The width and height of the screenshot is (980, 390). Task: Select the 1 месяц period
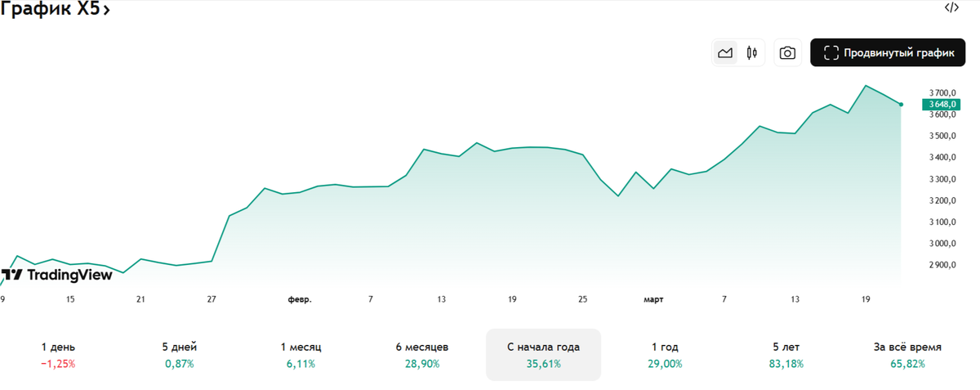pos(301,355)
